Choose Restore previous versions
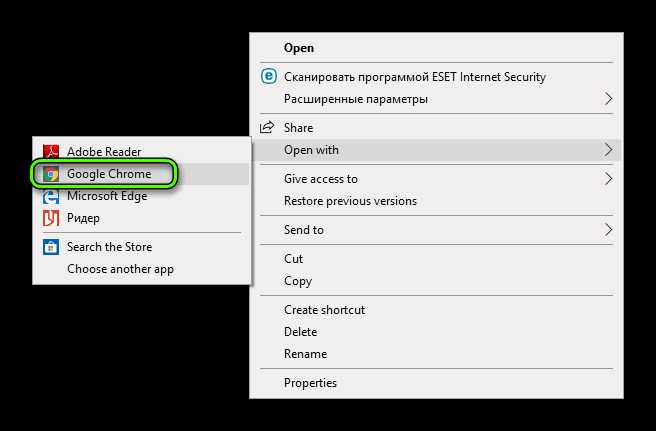This screenshot has width=656, height=431. pos(350,201)
